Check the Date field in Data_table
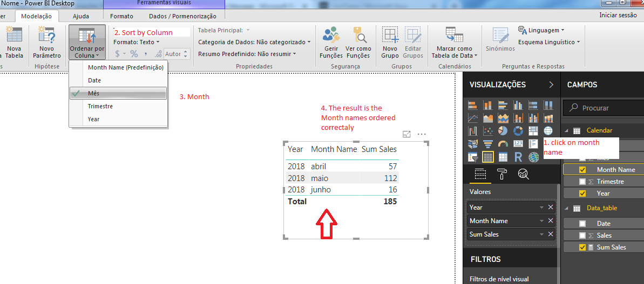Screen dimensions: 644x284 coord(582,224)
